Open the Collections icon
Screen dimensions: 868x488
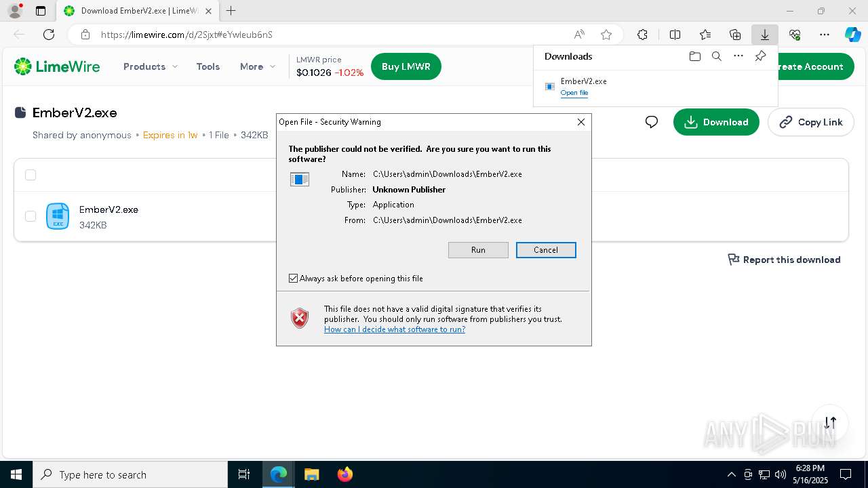(x=735, y=35)
